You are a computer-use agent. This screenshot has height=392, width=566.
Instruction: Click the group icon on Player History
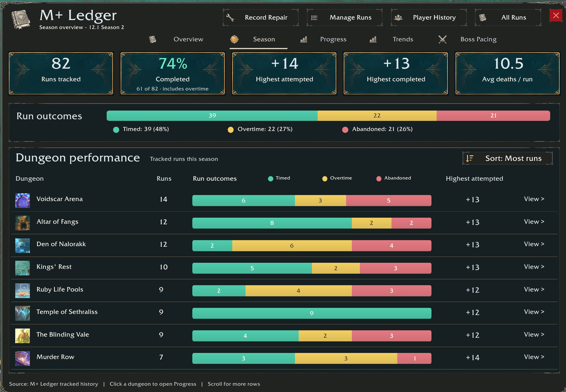click(398, 18)
